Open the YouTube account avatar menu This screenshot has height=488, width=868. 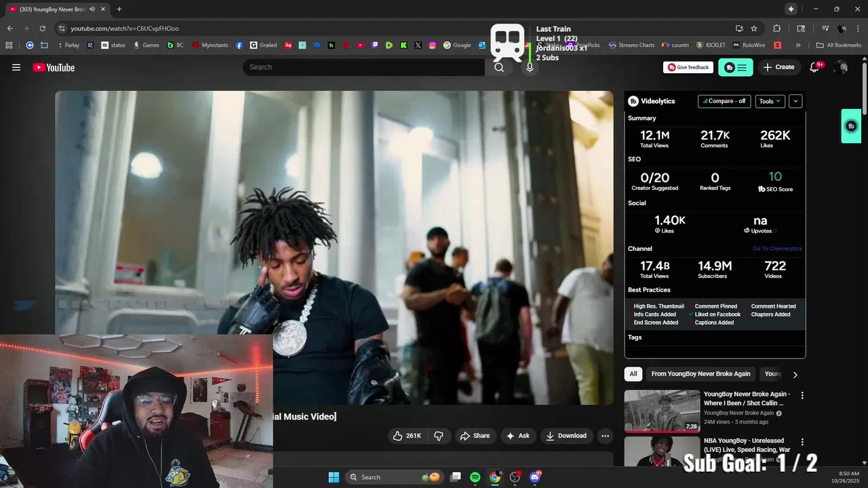click(841, 67)
